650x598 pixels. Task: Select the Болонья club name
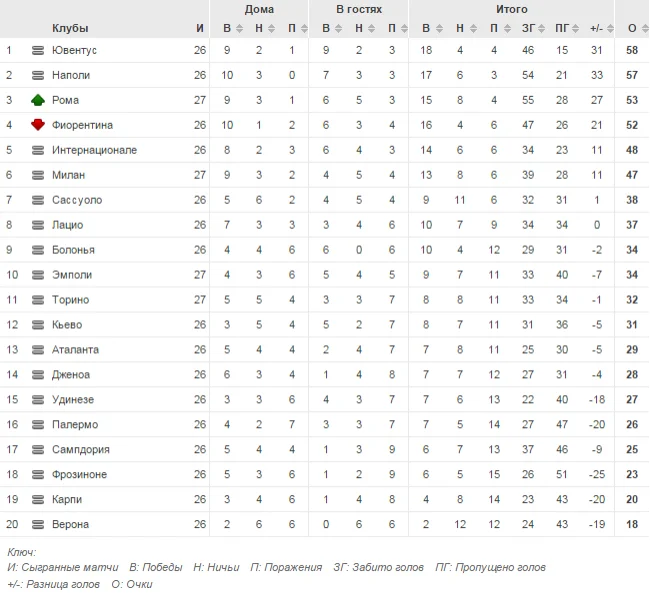click(73, 250)
